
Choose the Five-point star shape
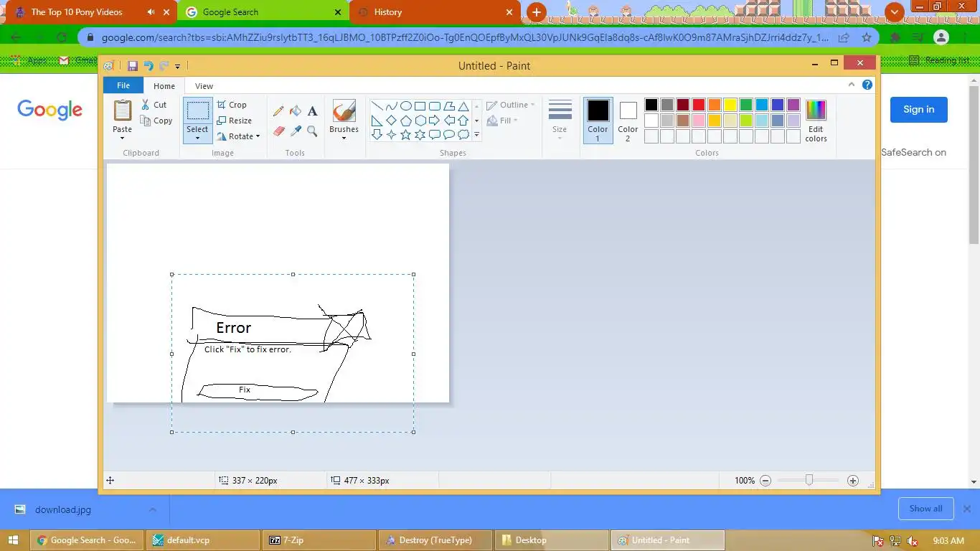click(x=405, y=135)
